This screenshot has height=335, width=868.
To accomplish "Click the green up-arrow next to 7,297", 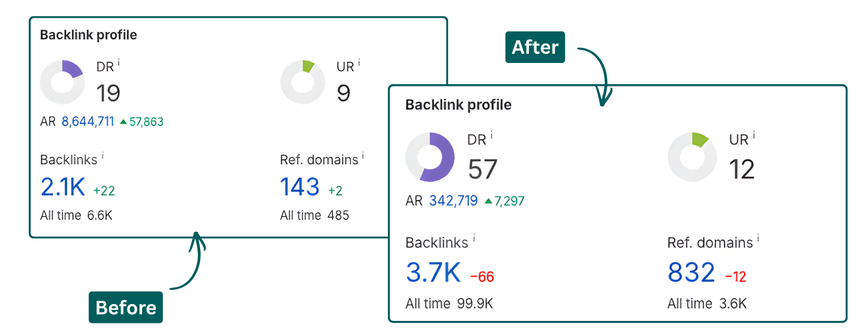I will click(488, 201).
